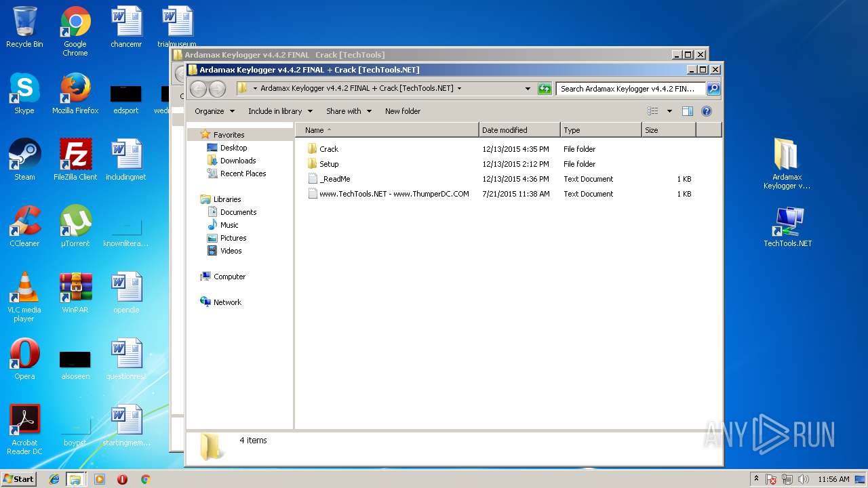Launch Mozilla Firefox desktop shortcut

[x=75, y=94]
